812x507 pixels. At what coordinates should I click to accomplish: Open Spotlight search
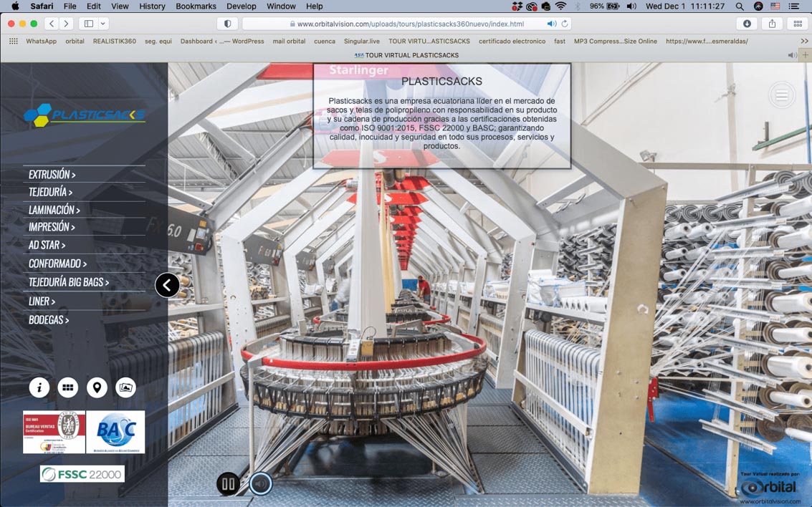pyautogui.click(x=740, y=6)
